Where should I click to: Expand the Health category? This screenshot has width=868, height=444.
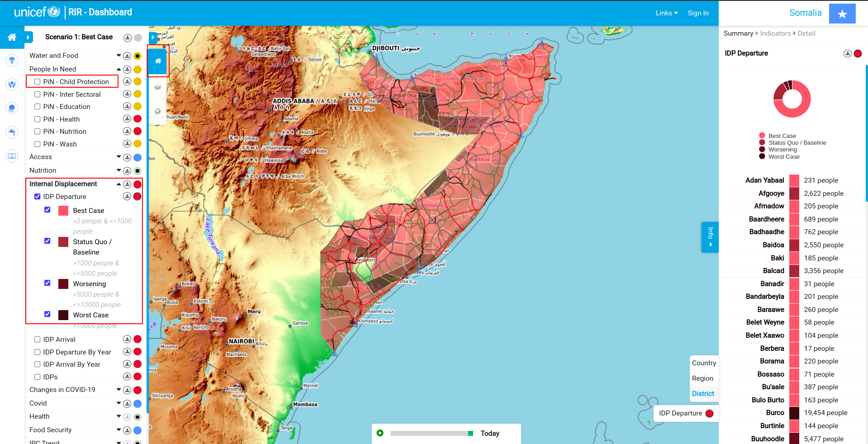click(x=119, y=416)
